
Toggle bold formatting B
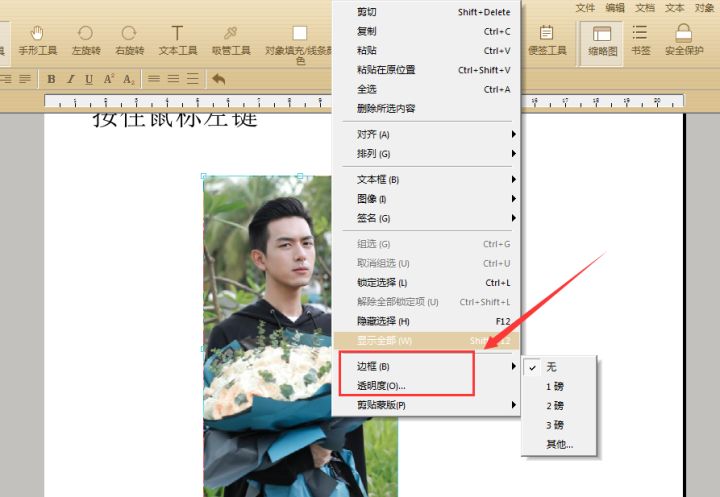coord(51,79)
